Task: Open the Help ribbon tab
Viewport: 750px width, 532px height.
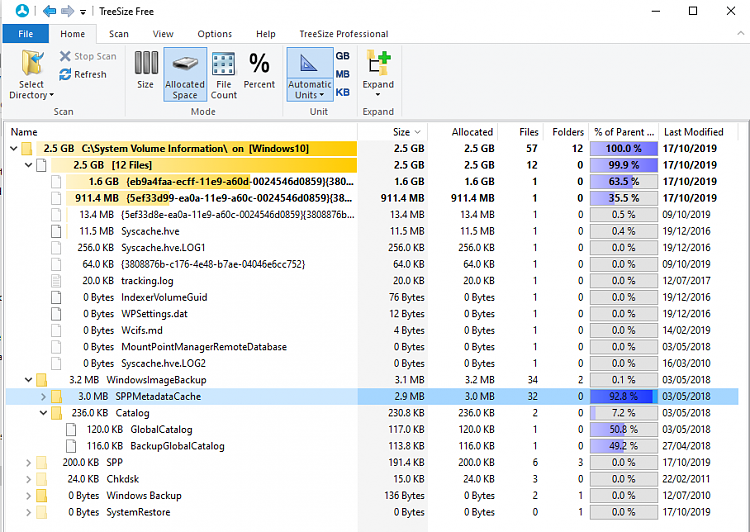Action: tap(265, 34)
